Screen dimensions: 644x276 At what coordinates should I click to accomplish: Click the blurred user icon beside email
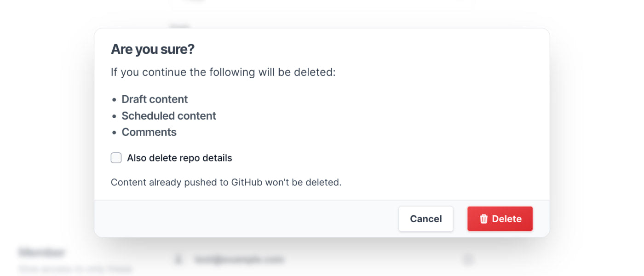[x=178, y=259]
